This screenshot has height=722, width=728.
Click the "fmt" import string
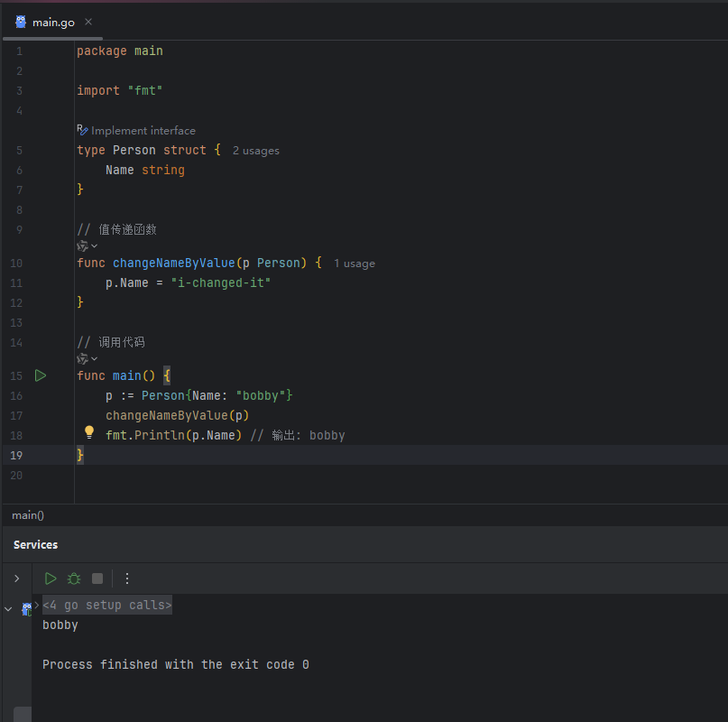coord(145,90)
